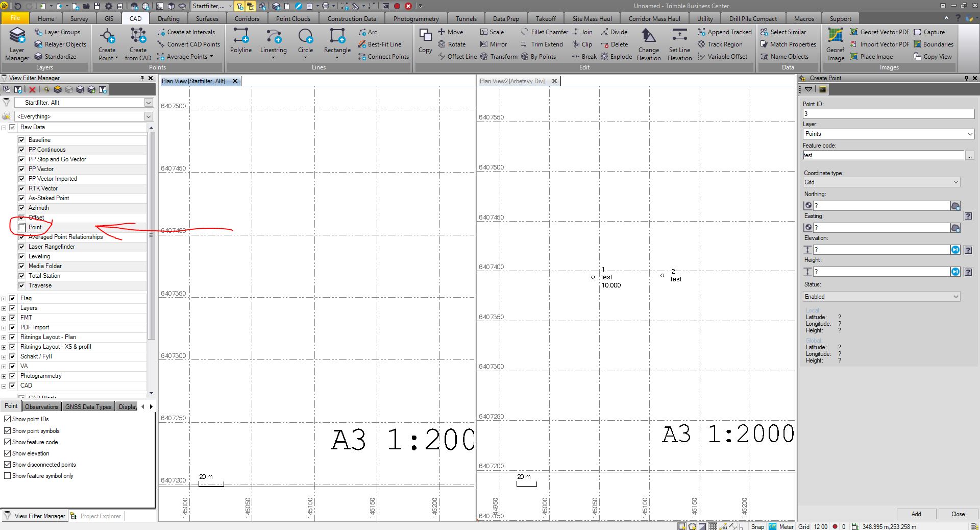Activate the Mirror tool
The height and width of the screenshot is (530, 980).
pos(494,44)
